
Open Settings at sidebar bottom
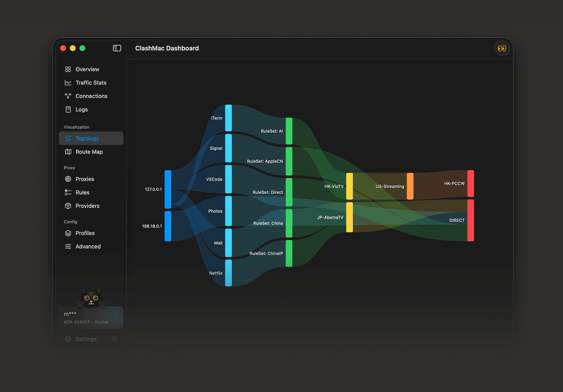point(86,339)
